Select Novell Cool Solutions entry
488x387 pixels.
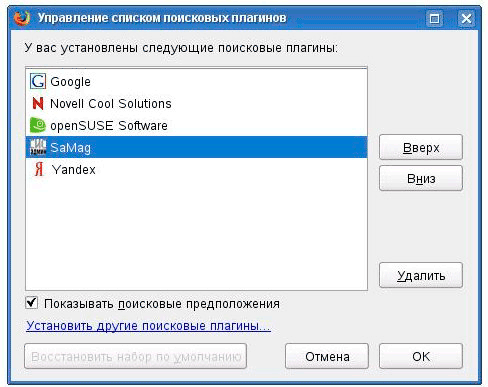(x=196, y=103)
